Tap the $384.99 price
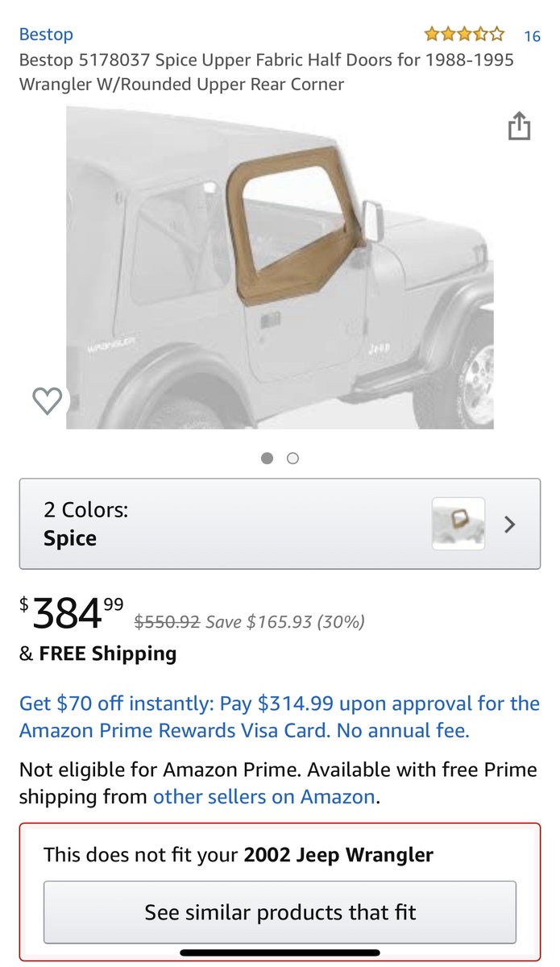 coord(72,615)
